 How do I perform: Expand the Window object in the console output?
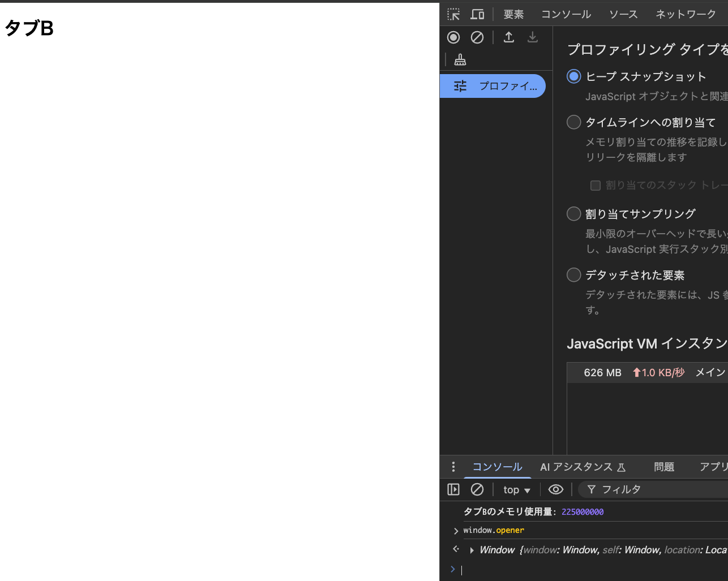point(472,550)
